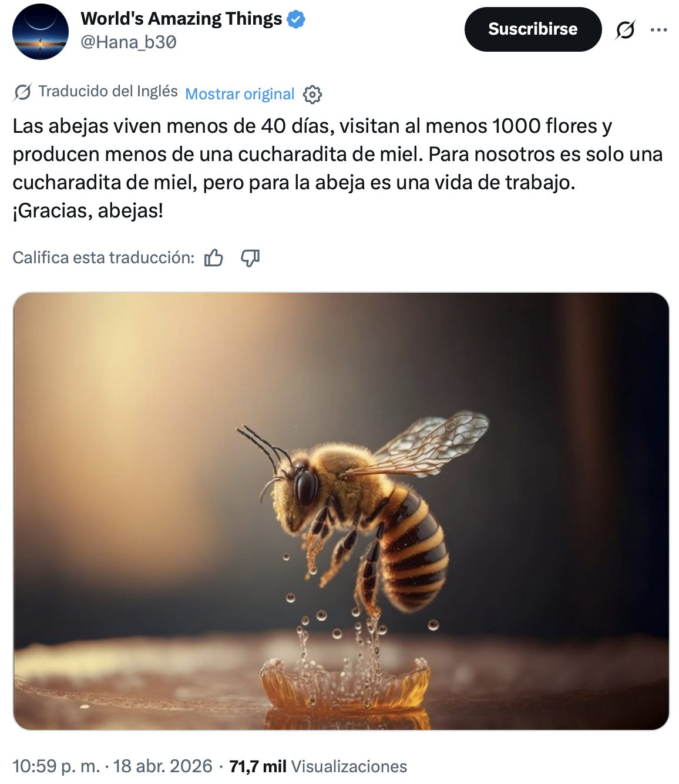Screen dimensions: 679x784
Task: Open the World's Amazing Things profile avatar
Action: point(41,31)
